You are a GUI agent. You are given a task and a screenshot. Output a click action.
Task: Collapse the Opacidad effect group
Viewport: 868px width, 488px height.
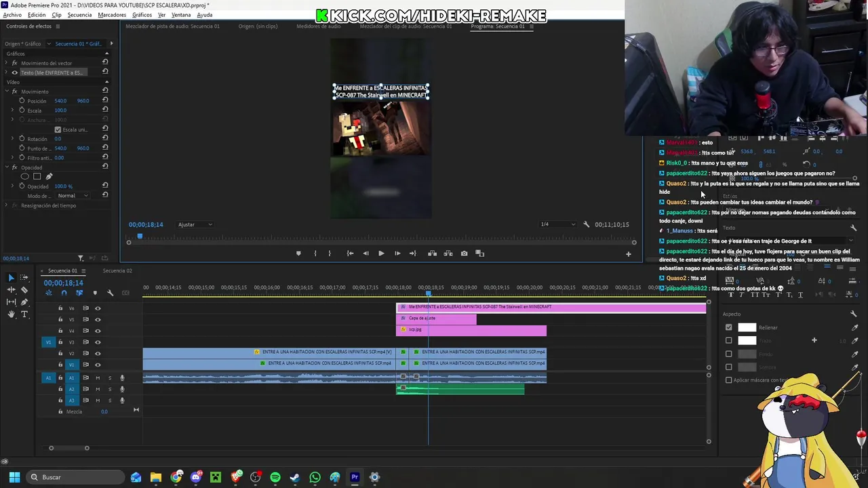7,167
